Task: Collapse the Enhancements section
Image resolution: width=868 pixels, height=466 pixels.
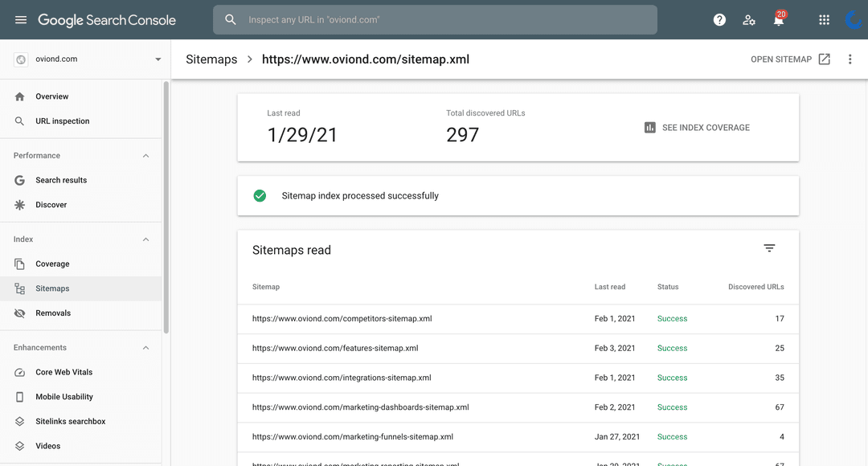Action: point(145,348)
